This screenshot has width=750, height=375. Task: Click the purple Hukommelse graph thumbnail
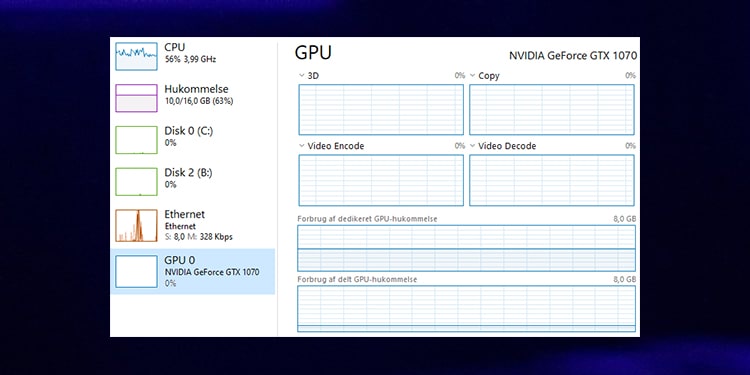click(x=136, y=98)
